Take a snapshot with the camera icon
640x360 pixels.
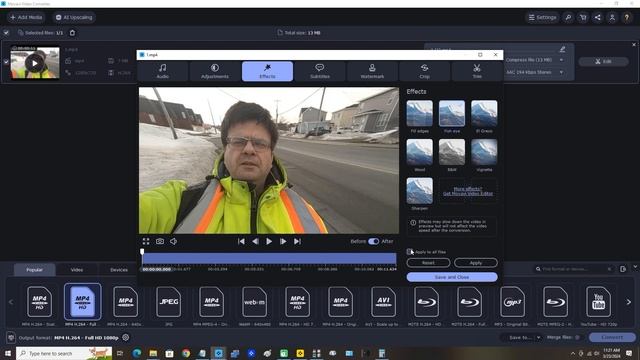tap(160, 241)
